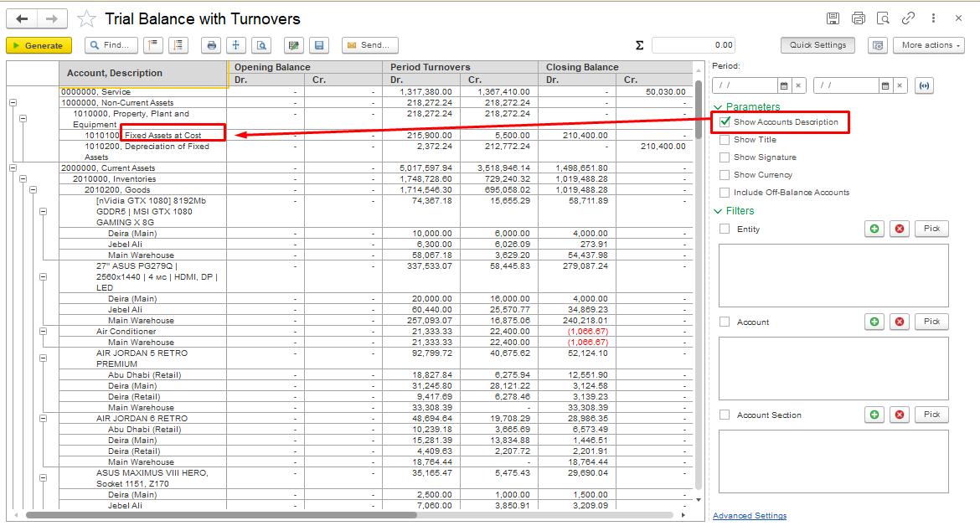This screenshot has height=531, width=980.
Task: Expand all groups using toolbar icon
Action: [x=178, y=45]
